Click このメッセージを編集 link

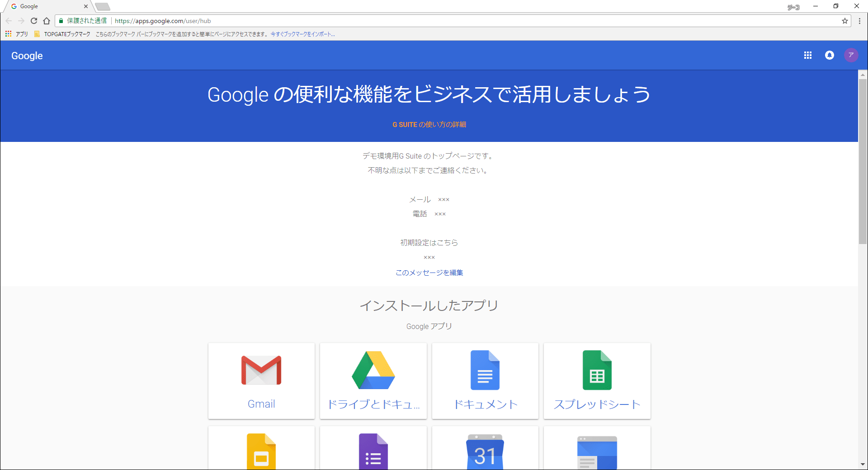pyautogui.click(x=429, y=273)
